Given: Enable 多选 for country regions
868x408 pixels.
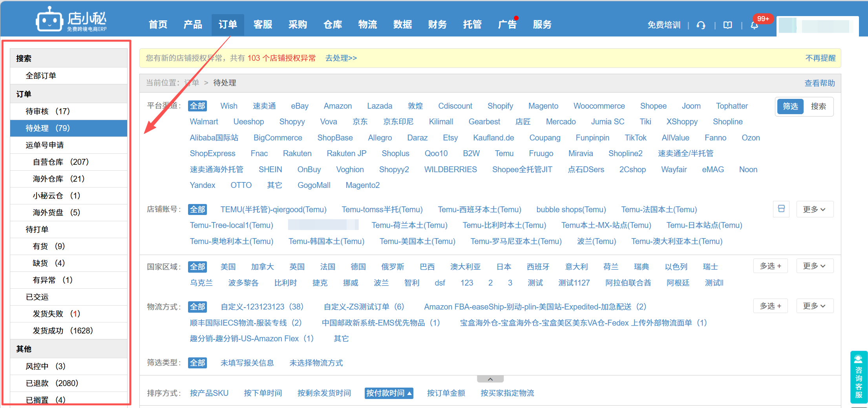Looking at the screenshot, I should click(770, 266).
